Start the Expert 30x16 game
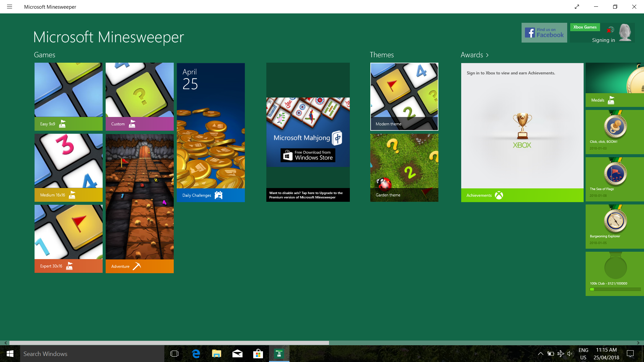The width and height of the screenshot is (644, 362). [68, 239]
